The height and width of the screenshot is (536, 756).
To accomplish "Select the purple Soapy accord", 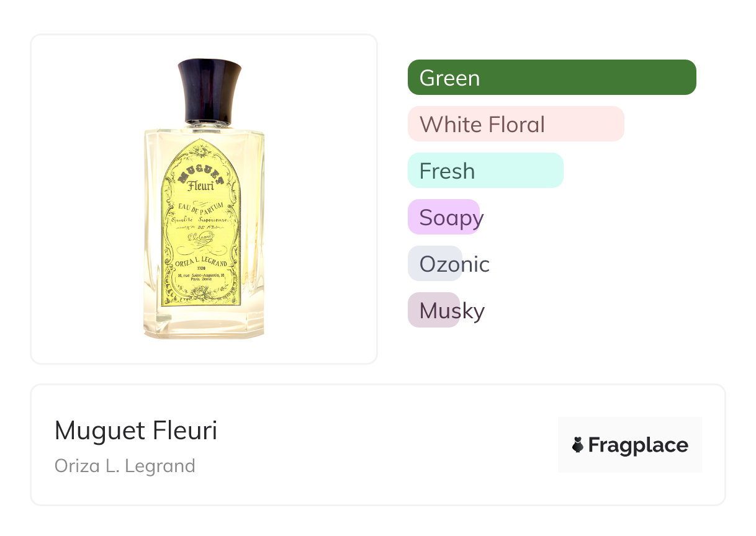I will coord(444,217).
